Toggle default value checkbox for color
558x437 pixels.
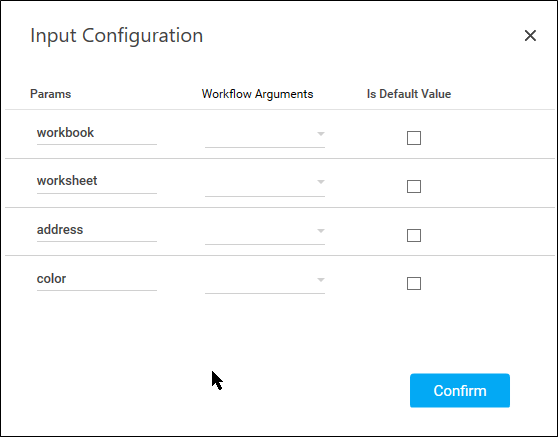[x=414, y=284]
